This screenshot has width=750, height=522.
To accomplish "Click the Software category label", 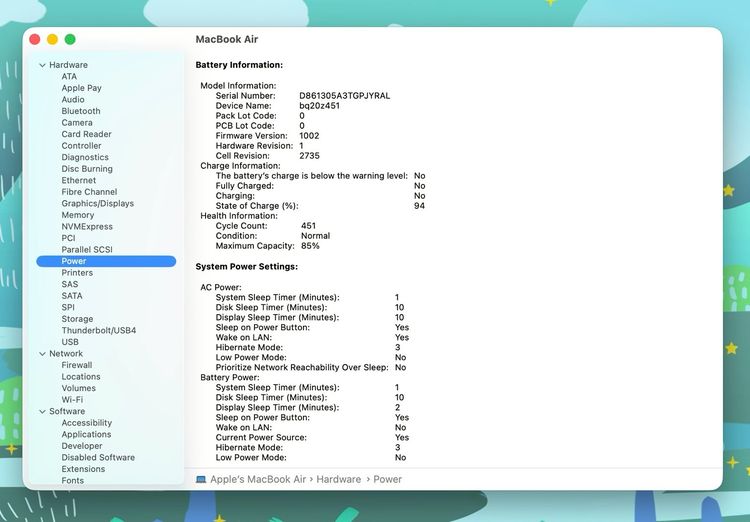I will pos(67,411).
